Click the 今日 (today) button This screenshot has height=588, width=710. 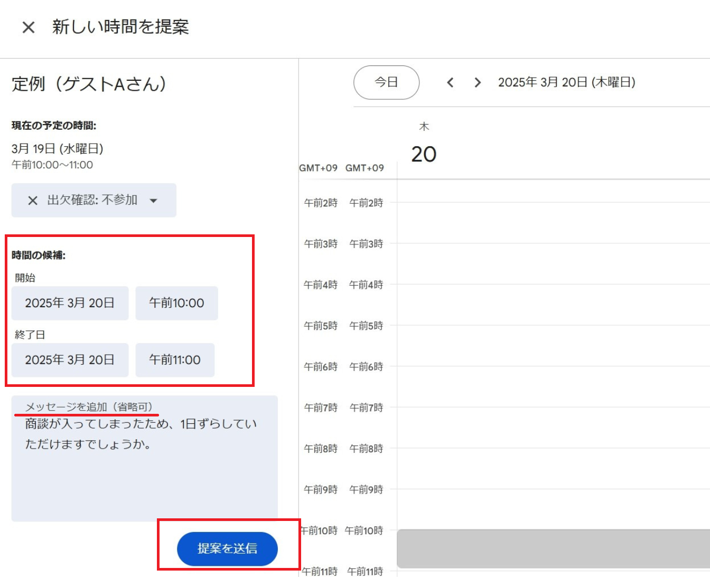[386, 82]
